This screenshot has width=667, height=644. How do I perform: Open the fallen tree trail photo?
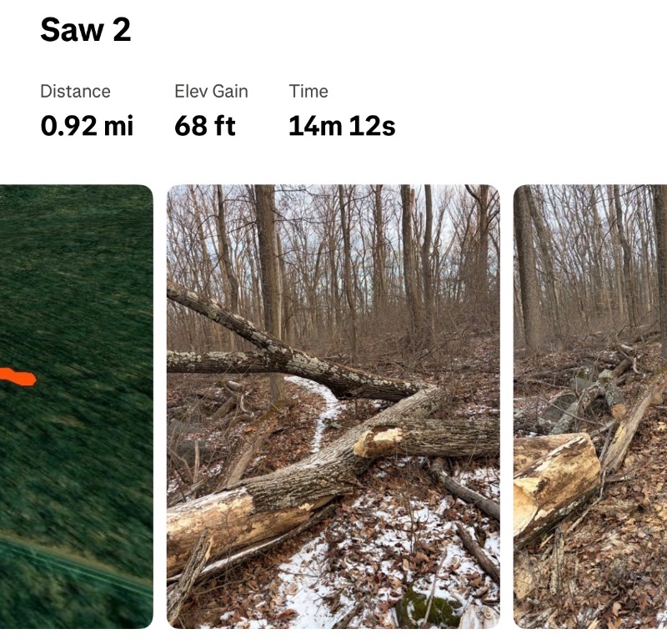(x=333, y=406)
